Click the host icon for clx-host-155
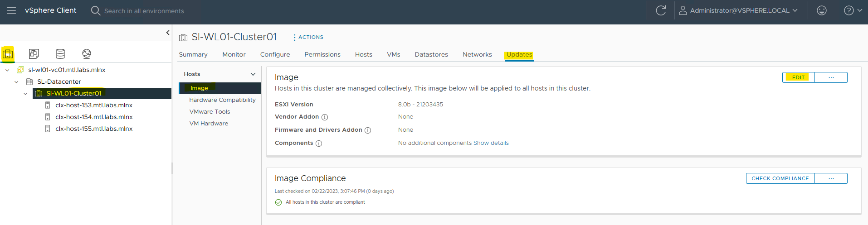This screenshot has height=225, width=868. tap(48, 129)
